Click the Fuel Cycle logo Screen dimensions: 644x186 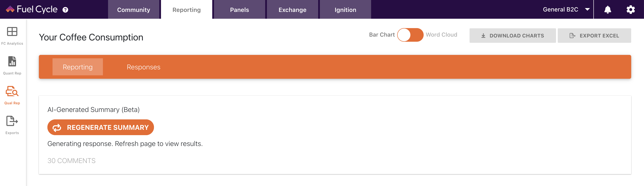(x=32, y=10)
